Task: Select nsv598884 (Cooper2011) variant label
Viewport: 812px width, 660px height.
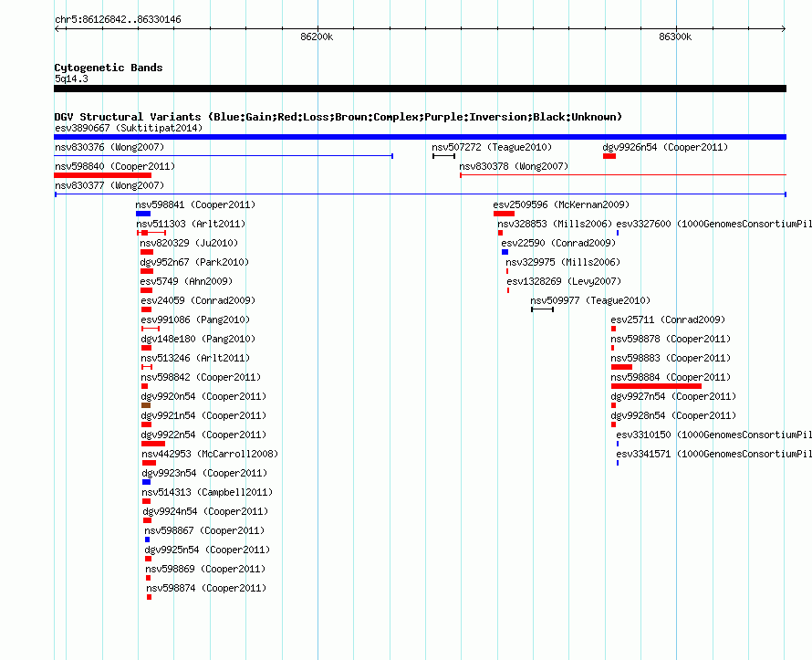Action: pyautogui.click(x=671, y=377)
